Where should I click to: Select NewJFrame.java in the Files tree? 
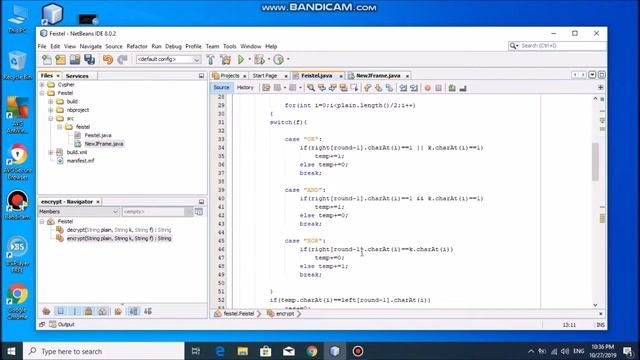pos(104,144)
